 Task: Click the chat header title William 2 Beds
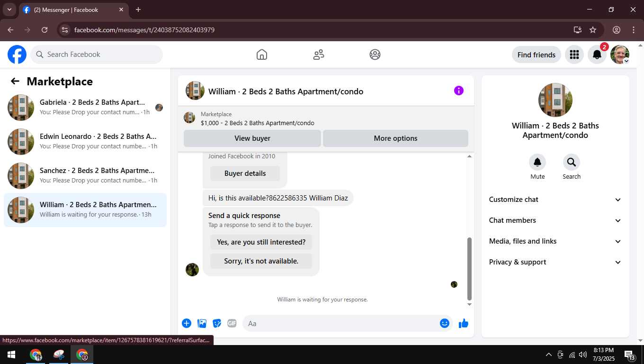[286, 91]
